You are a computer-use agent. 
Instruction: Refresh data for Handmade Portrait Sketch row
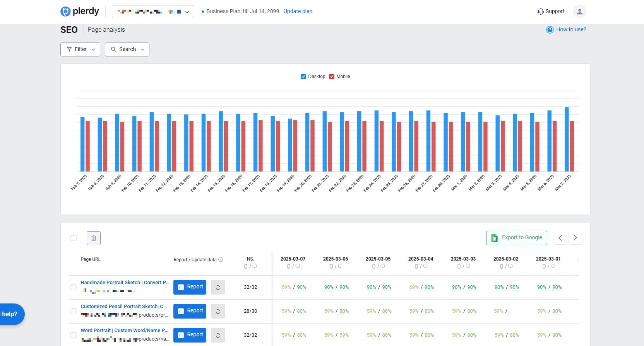tap(218, 287)
